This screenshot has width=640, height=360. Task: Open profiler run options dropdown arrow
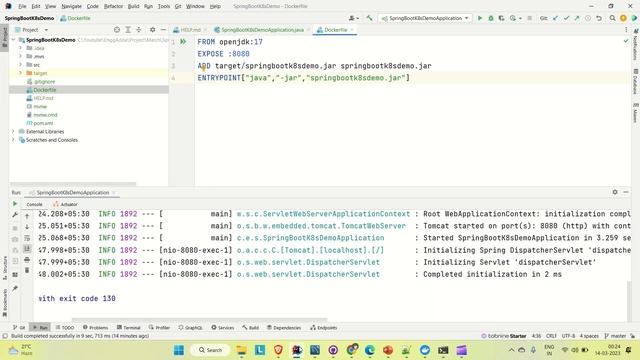tap(520, 18)
